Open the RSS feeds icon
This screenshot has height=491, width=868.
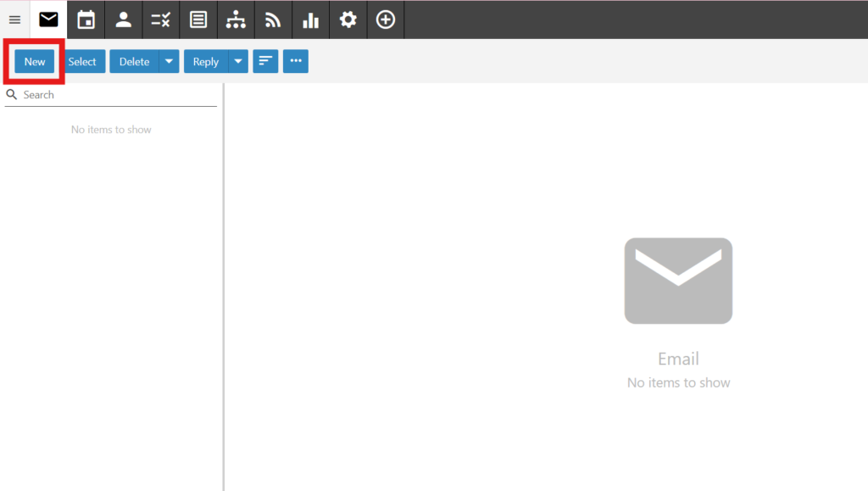point(273,20)
